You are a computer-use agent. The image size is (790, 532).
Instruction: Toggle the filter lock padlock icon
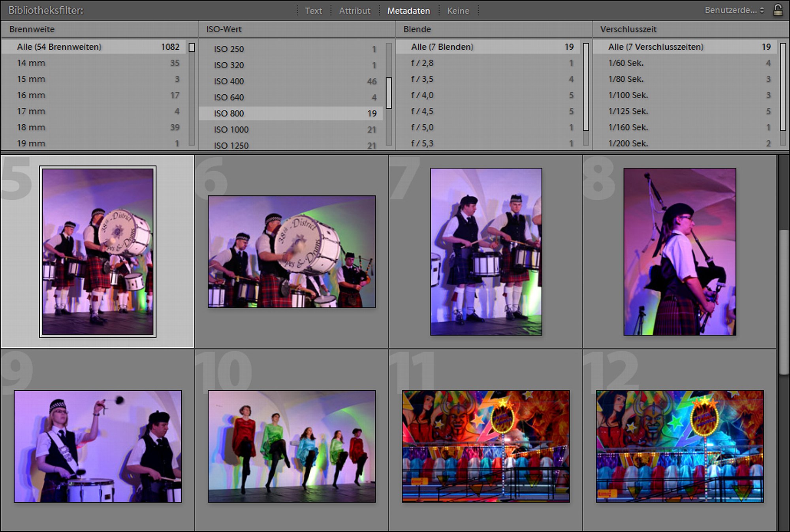click(778, 10)
